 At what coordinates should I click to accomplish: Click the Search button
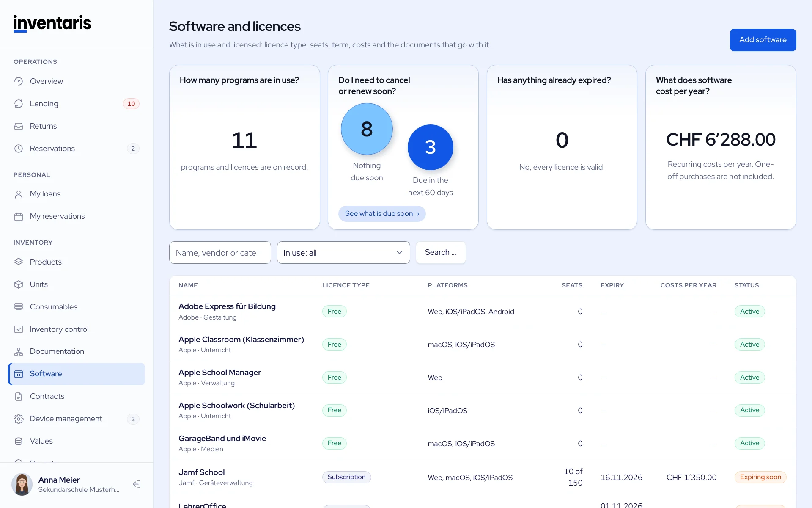[441, 252]
